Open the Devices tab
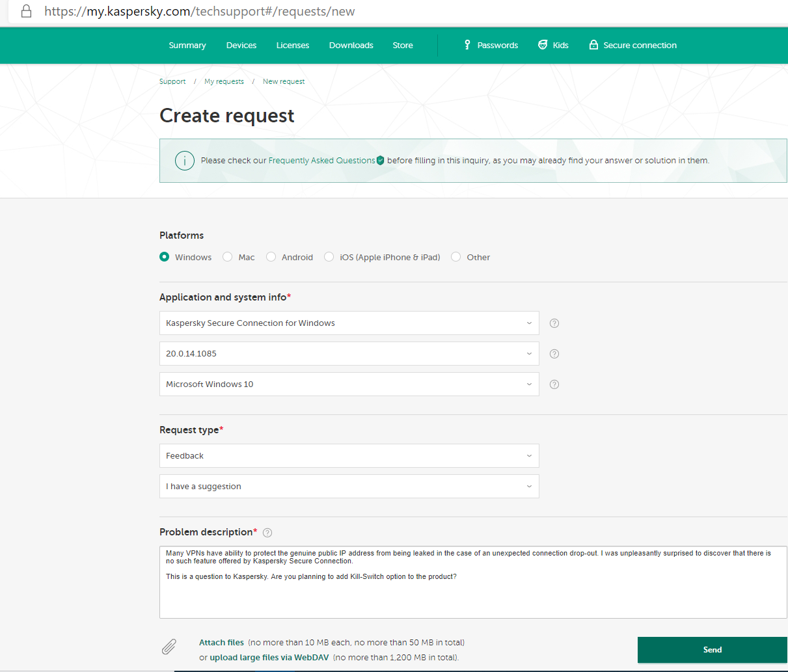This screenshot has height=672, width=788. click(241, 46)
